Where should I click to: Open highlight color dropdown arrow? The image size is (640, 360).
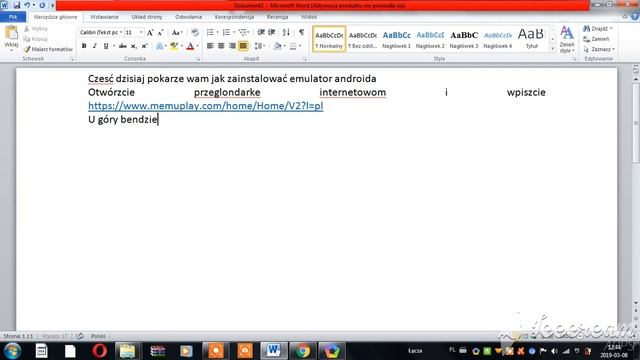coord(182,46)
